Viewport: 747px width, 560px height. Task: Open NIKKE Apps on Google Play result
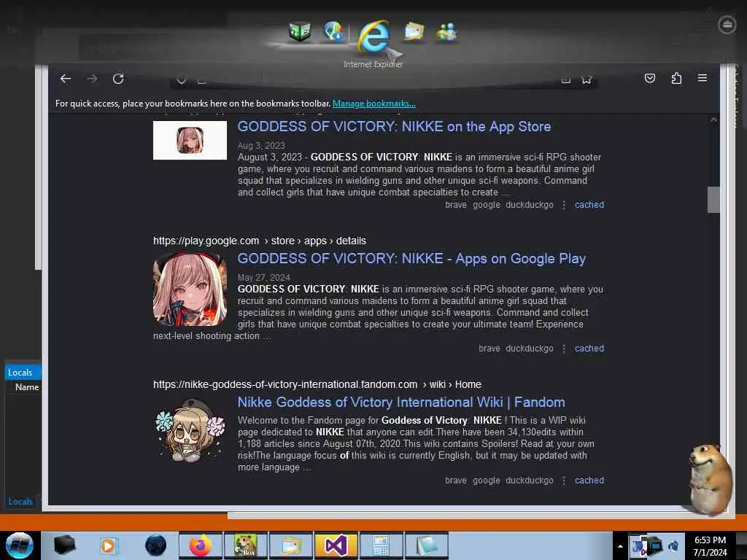[x=411, y=259]
